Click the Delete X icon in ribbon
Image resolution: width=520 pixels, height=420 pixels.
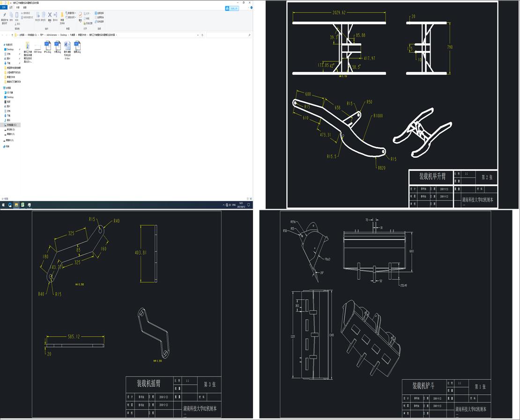[50, 15]
